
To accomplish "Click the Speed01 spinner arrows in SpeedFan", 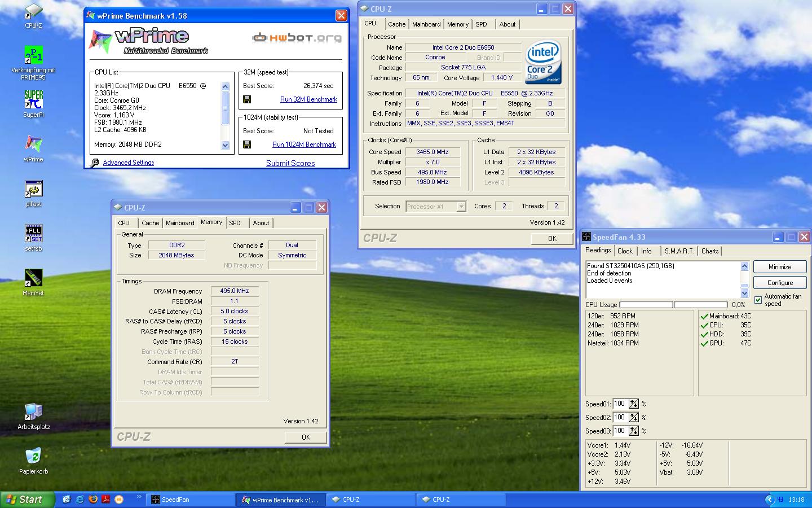I will tap(634, 404).
